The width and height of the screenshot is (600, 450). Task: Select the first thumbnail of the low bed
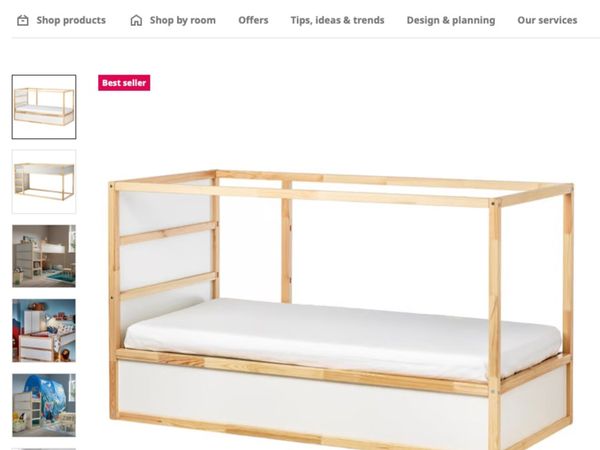click(x=44, y=107)
